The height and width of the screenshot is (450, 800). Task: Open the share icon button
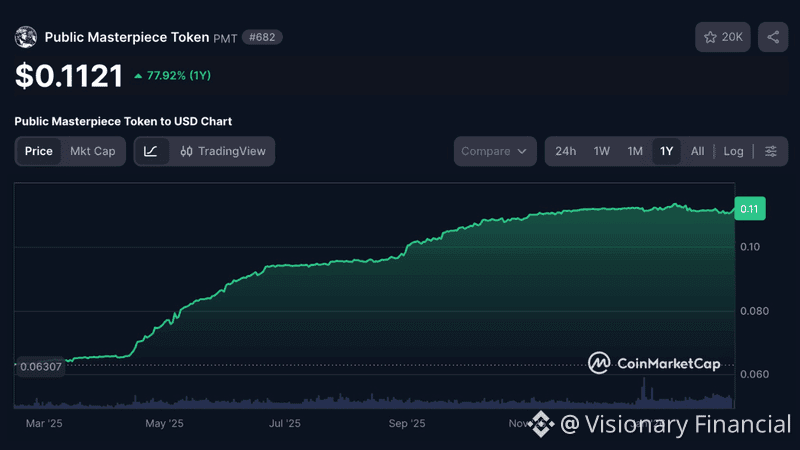click(x=773, y=37)
